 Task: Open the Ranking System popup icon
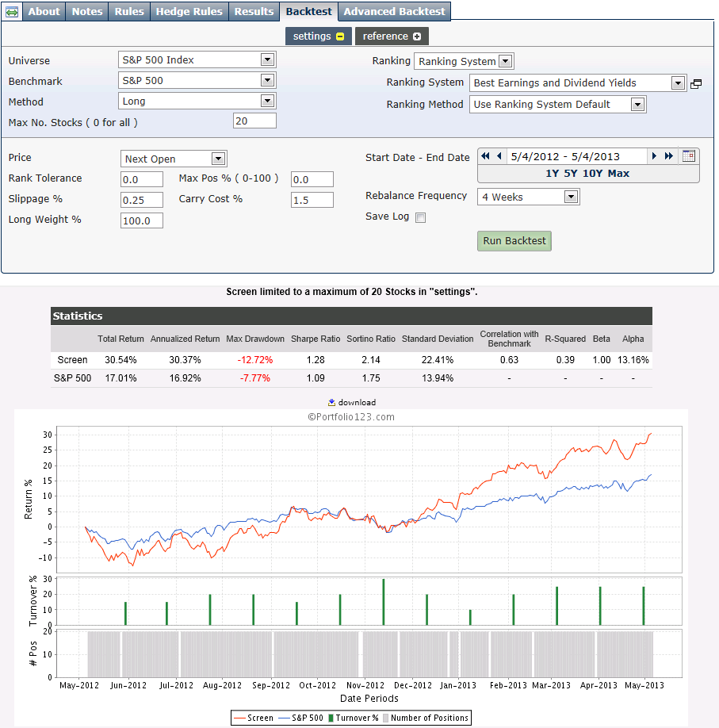coord(696,82)
